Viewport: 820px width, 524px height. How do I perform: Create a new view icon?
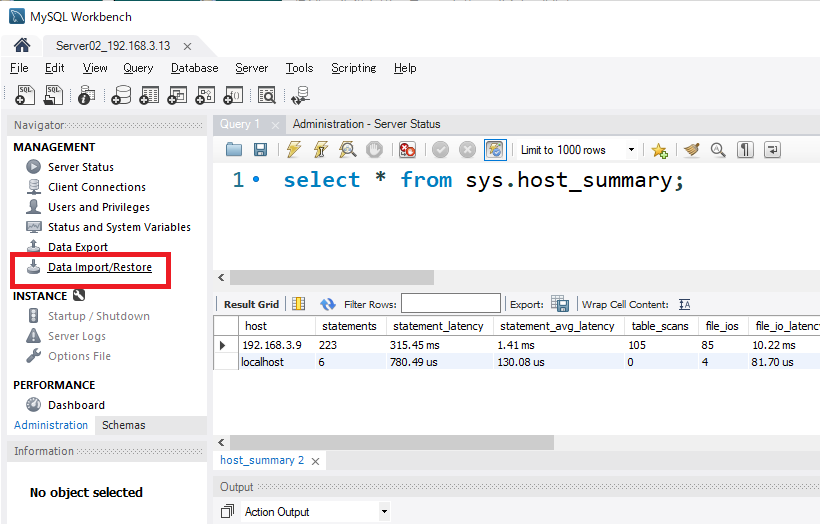click(177, 95)
